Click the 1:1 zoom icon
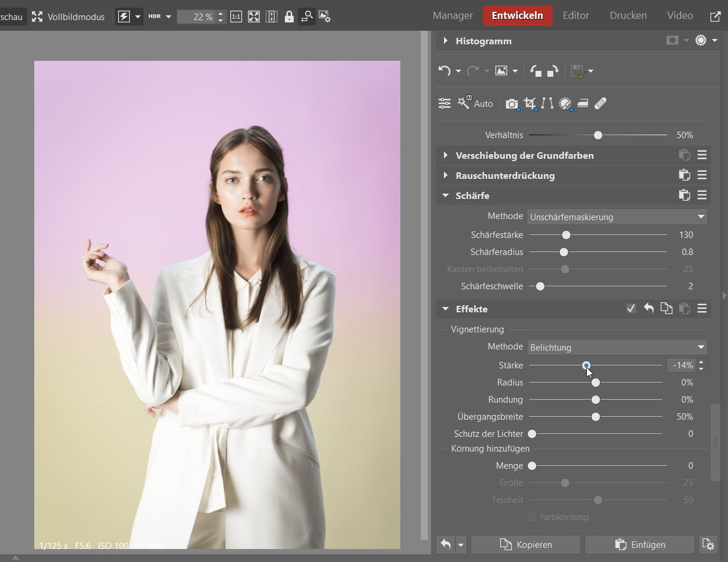 pos(236,17)
